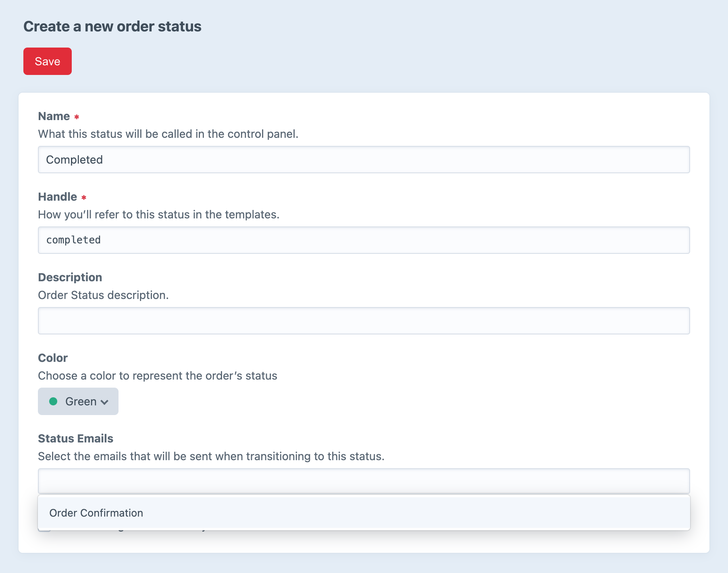Click the Color section label
The height and width of the screenshot is (573, 728).
[53, 358]
